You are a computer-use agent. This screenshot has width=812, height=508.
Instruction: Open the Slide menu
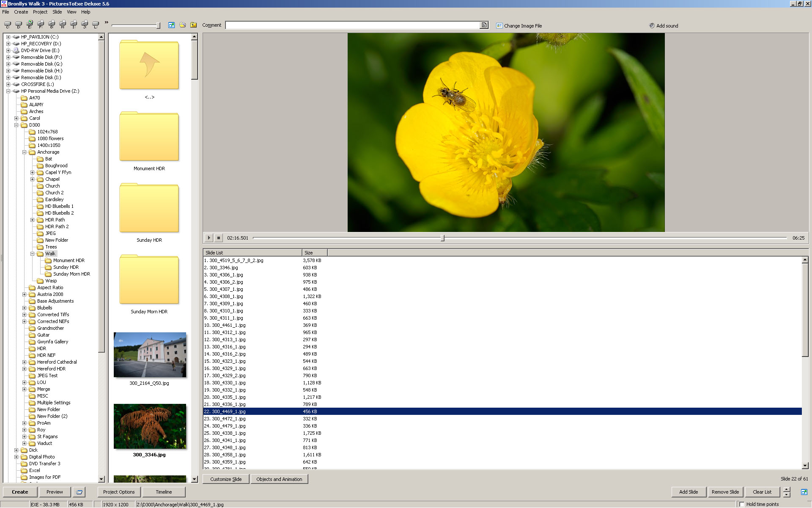point(57,12)
